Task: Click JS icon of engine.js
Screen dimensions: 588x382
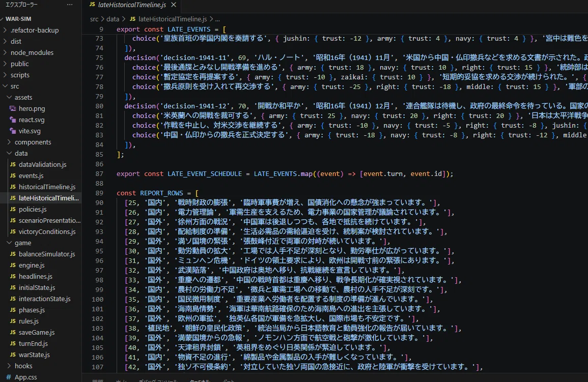Action: [13, 265]
